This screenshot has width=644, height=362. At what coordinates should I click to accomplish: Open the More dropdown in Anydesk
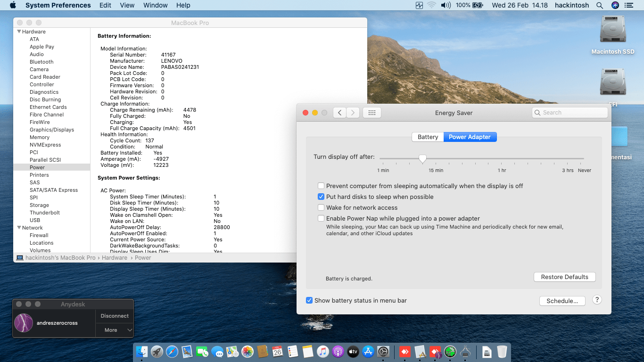pyautogui.click(x=115, y=330)
